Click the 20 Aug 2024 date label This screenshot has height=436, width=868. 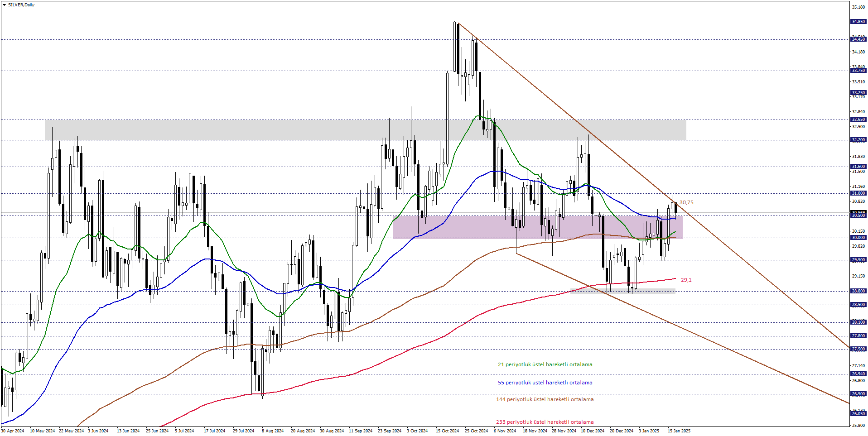303,431
